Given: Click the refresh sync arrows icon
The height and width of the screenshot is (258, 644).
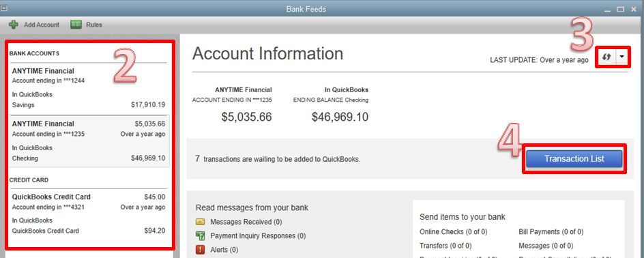Looking at the screenshot, I should tap(606, 57).
